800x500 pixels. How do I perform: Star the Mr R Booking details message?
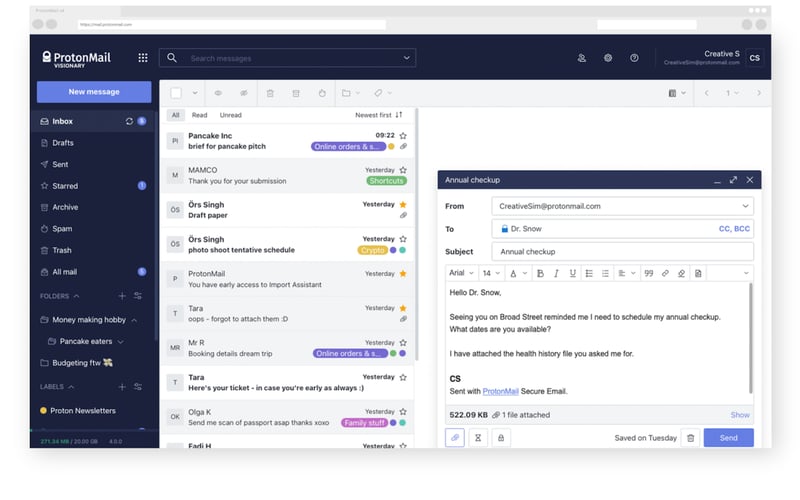[403, 342]
